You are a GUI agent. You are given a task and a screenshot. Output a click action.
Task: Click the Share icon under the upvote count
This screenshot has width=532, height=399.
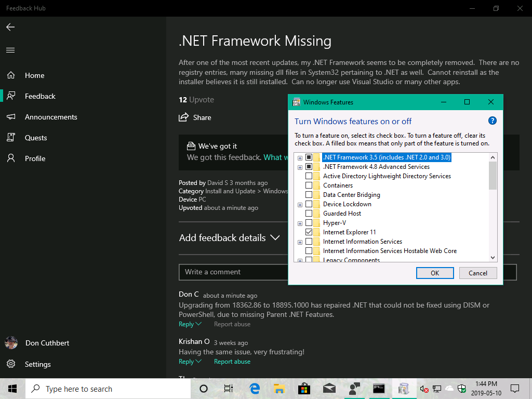pos(183,117)
